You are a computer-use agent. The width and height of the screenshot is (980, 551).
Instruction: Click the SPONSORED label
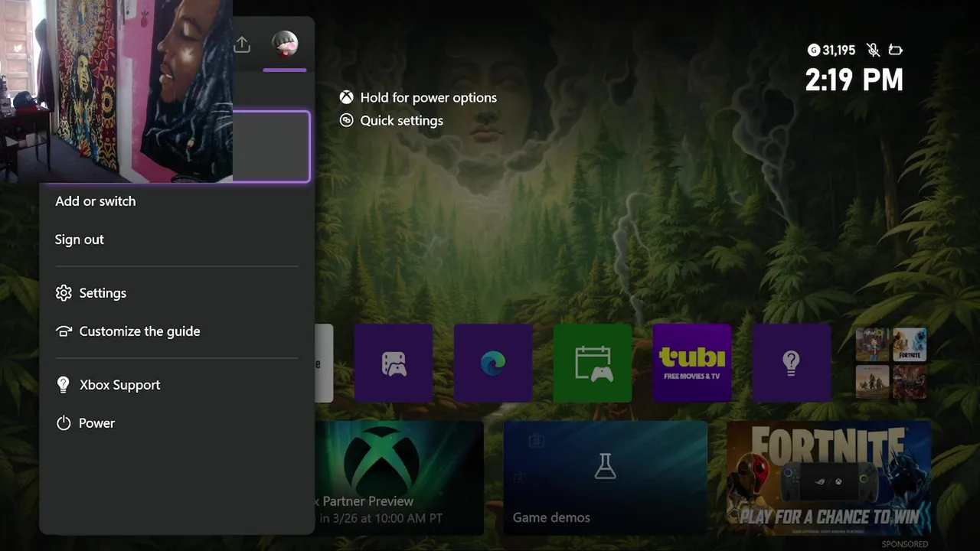tap(904, 544)
